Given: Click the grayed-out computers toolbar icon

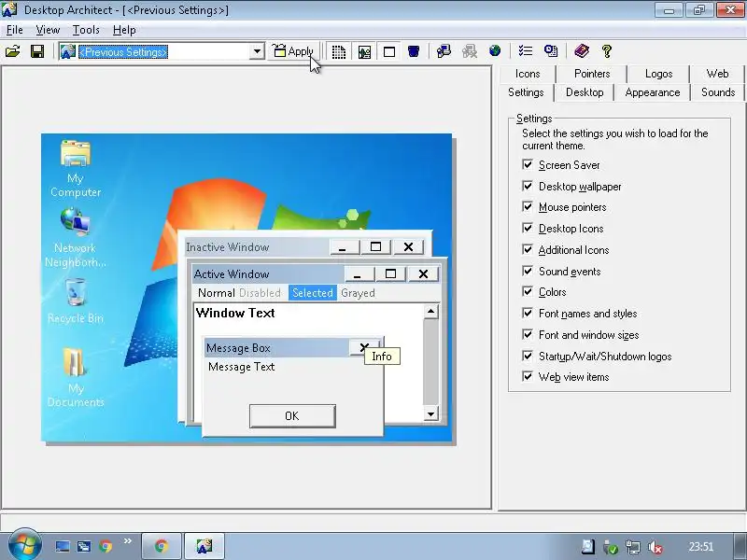Looking at the screenshot, I should pyautogui.click(x=470, y=51).
